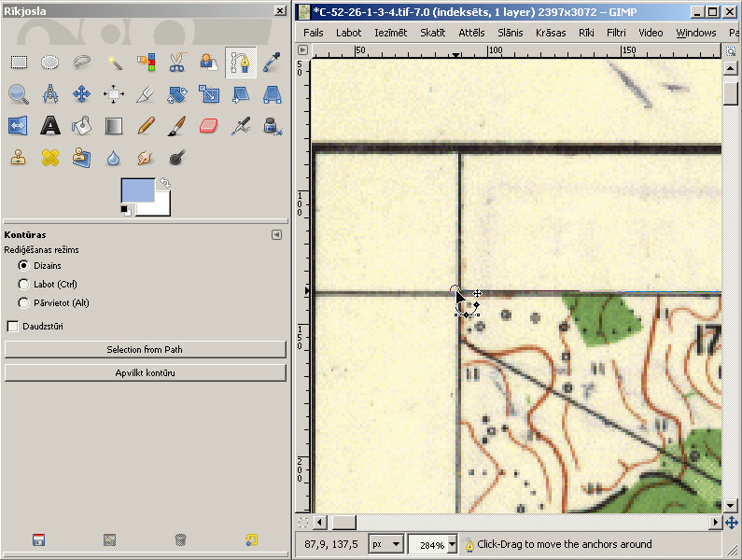Select the Foreground Select tool

pos(209,62)
